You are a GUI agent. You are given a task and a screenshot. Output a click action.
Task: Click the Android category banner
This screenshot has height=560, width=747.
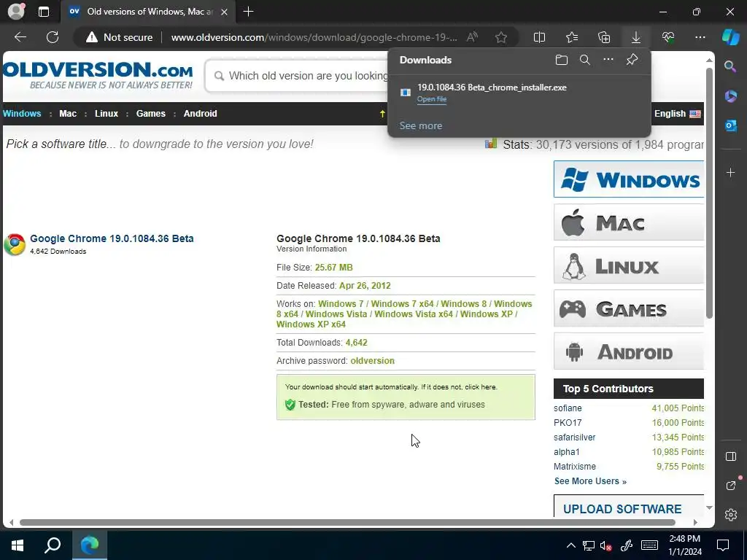click(628, 351)
